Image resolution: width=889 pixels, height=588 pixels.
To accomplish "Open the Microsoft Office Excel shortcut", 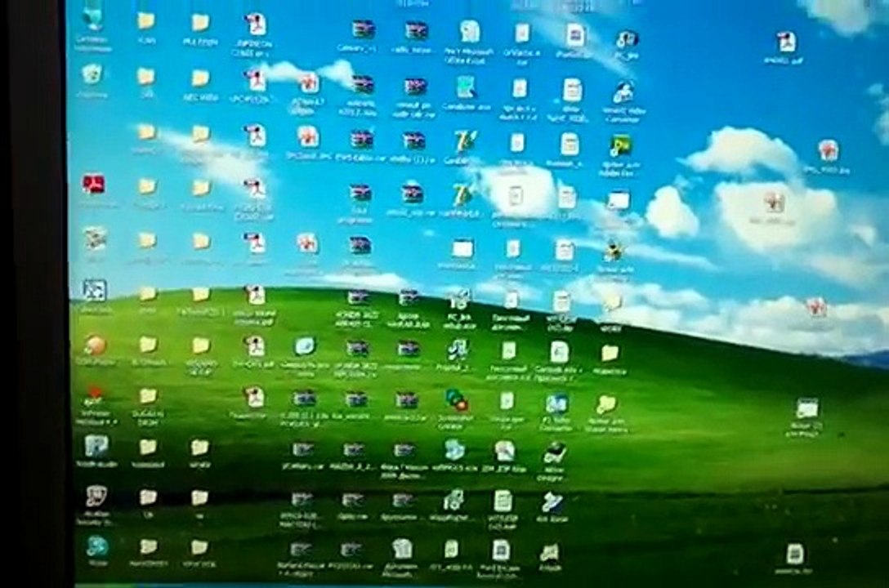I will tap(469, 32).
